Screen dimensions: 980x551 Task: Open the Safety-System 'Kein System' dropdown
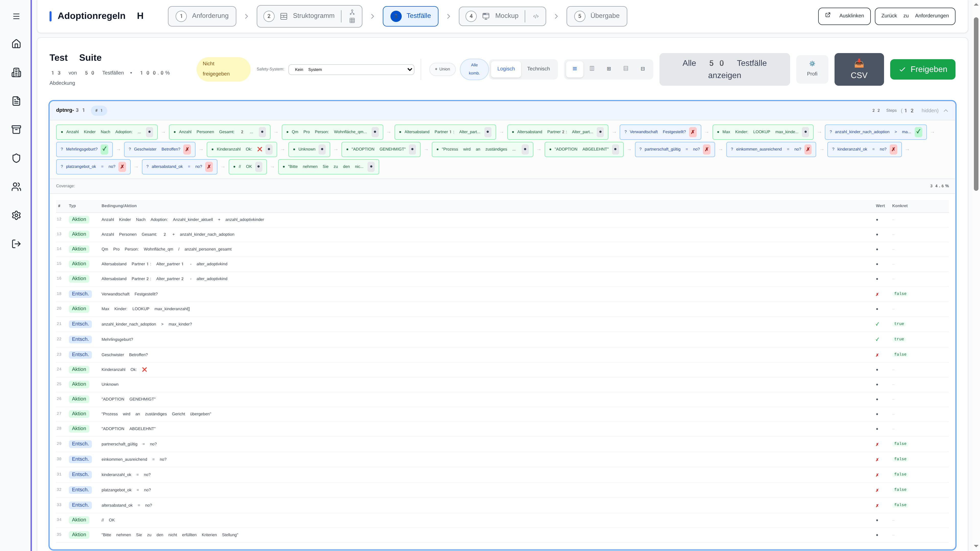click(x=351, y=70)
